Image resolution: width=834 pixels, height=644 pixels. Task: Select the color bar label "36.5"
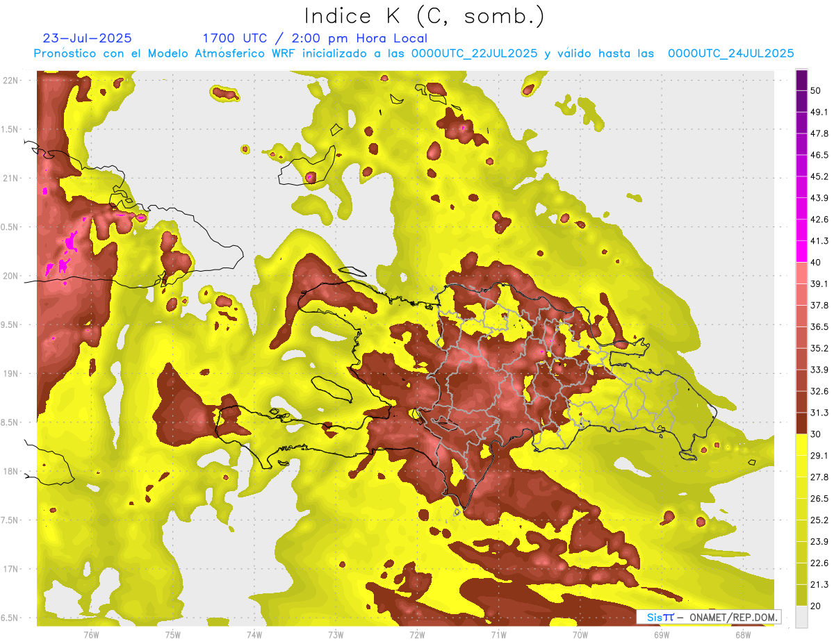[819, 327]
